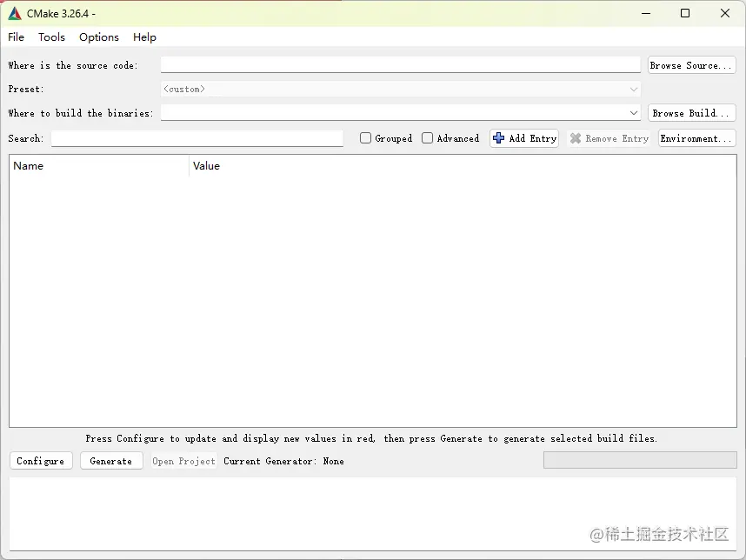This screenshot has height=560, width=746.
Task: Click the CMake logo icon in title bar
Action: (x=15, y=13)
